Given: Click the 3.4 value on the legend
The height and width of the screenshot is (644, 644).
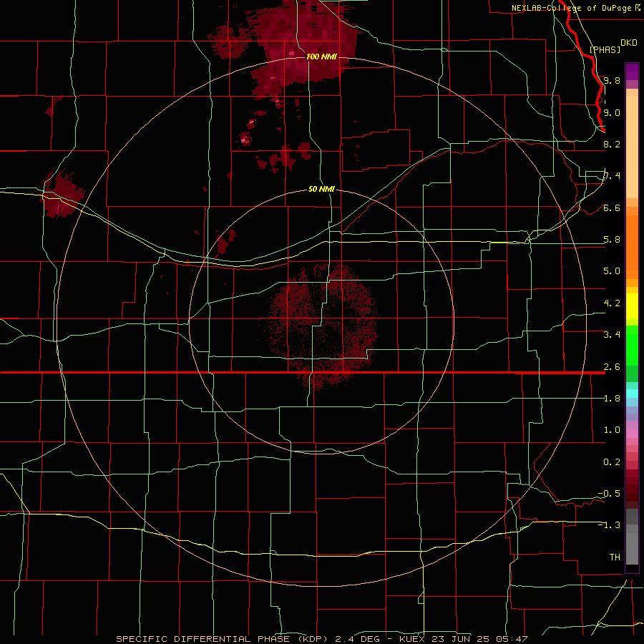Looking at the screenshot, I should [x=612, y=334].
